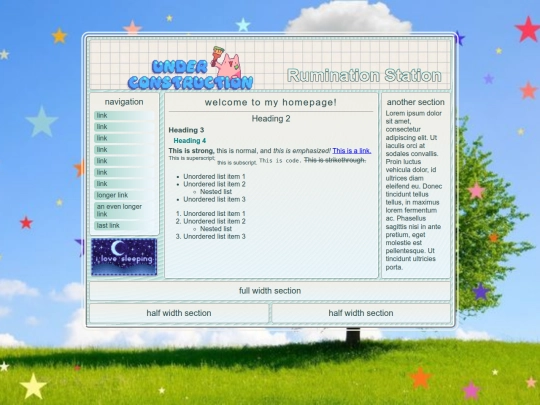Click numbered item '2. Unordered list item 2'
The image size is (540, 405).
[210, 221]
